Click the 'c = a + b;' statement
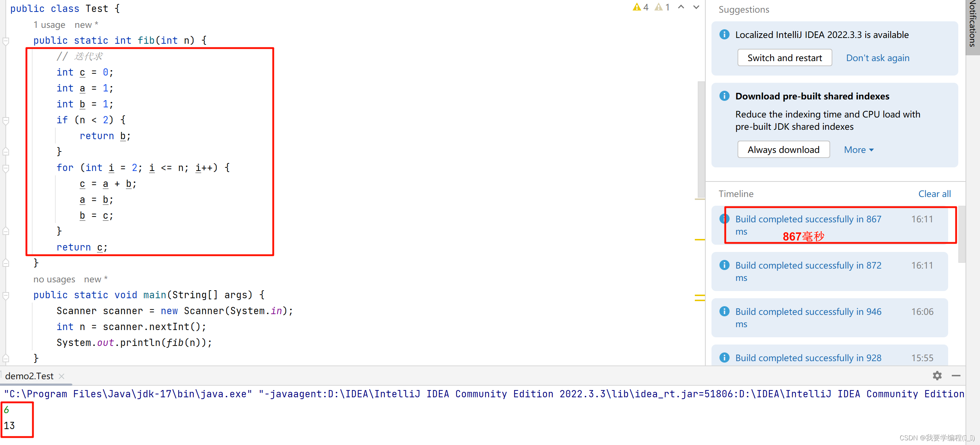Screen dimensions: 980x445 click(x=108, y=184)
